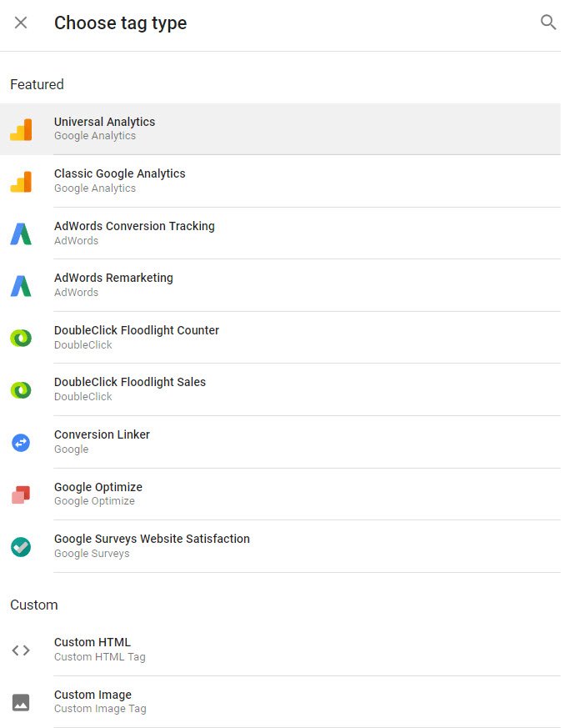
Task: Click the Classic Google Analytics icon
Action: (x=21, y=182)
